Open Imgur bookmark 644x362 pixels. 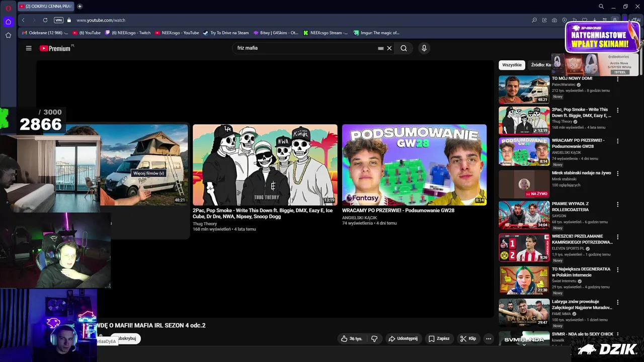[x=376, y=33]
